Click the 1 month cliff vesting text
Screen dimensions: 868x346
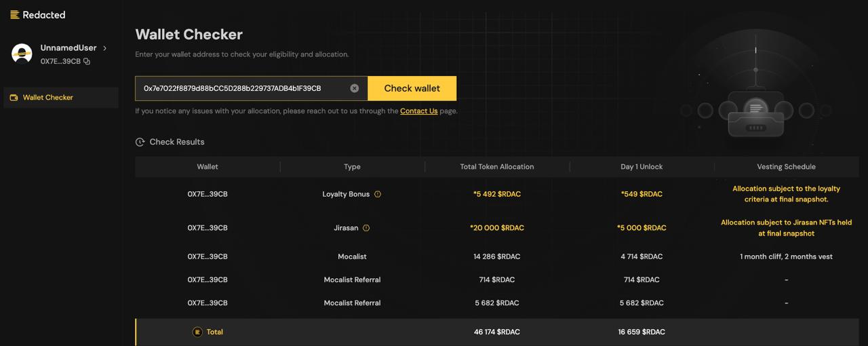coord(787,257)
